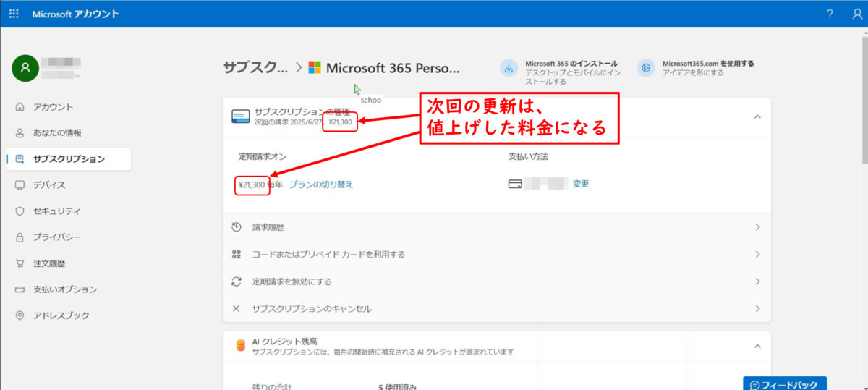Click the 5 使用済み credit text
The image size is (868, 390).
coord(397,386)
